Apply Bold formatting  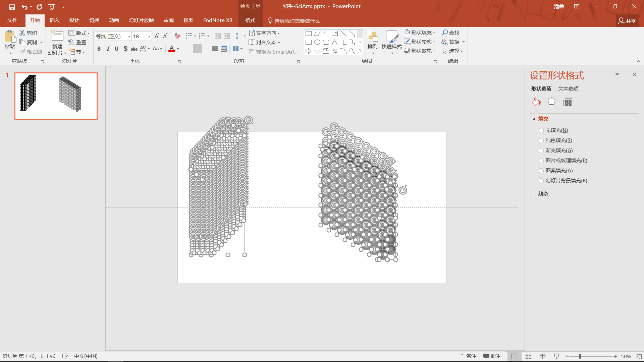click(x=99, y=49)
